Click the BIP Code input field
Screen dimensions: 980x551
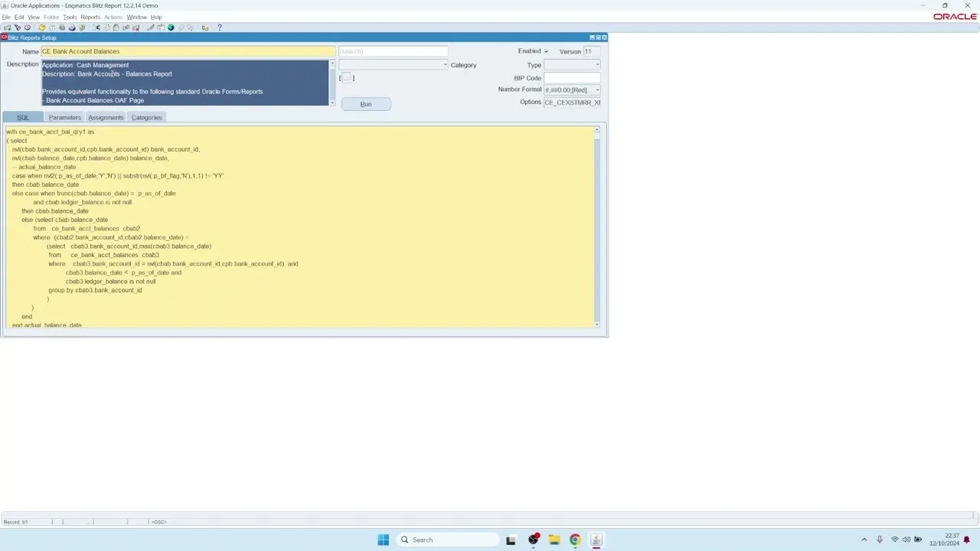point(572,78)
